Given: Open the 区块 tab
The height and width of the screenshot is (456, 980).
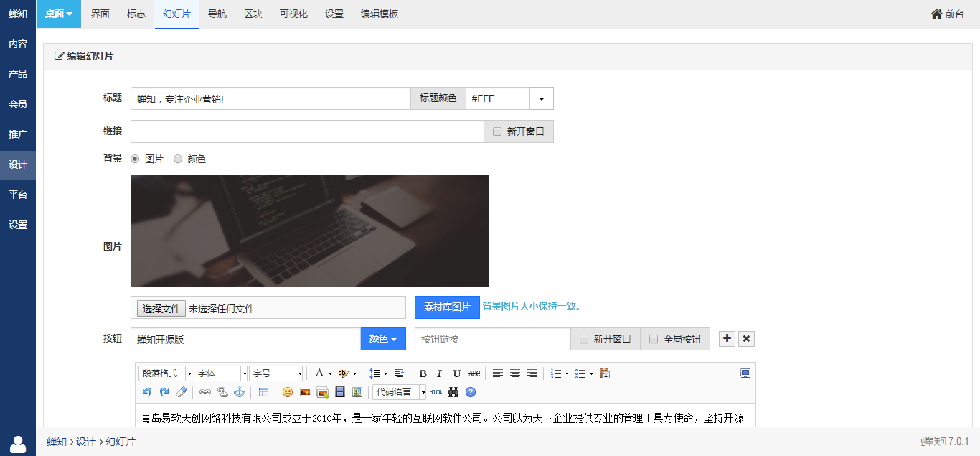Looking at the screenshot, I should click(x=253, y=14).
